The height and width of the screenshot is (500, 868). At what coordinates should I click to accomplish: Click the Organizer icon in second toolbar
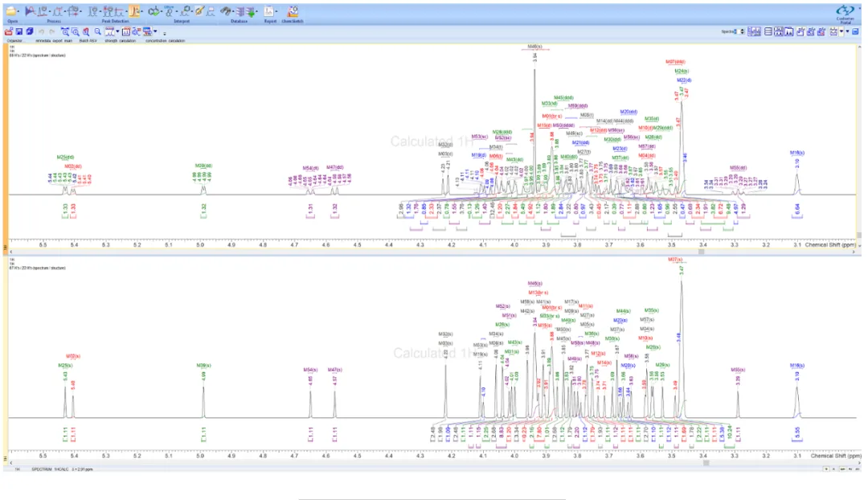[9, 31]
